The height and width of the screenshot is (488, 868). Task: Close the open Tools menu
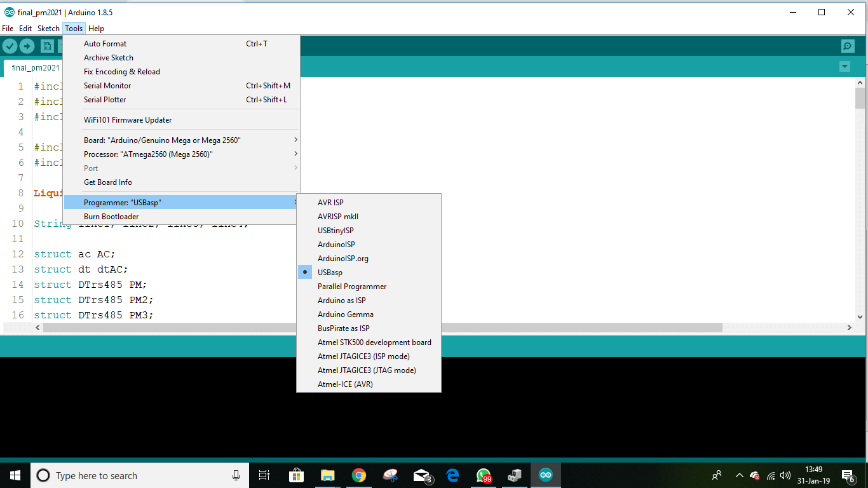tap(74, 29)
